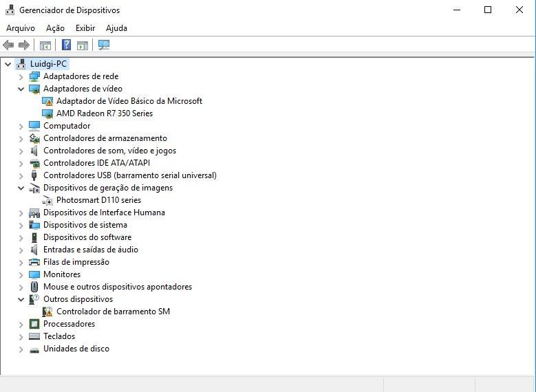Open the Arquivo menu

pyautogui.click(x=21, y=28)
